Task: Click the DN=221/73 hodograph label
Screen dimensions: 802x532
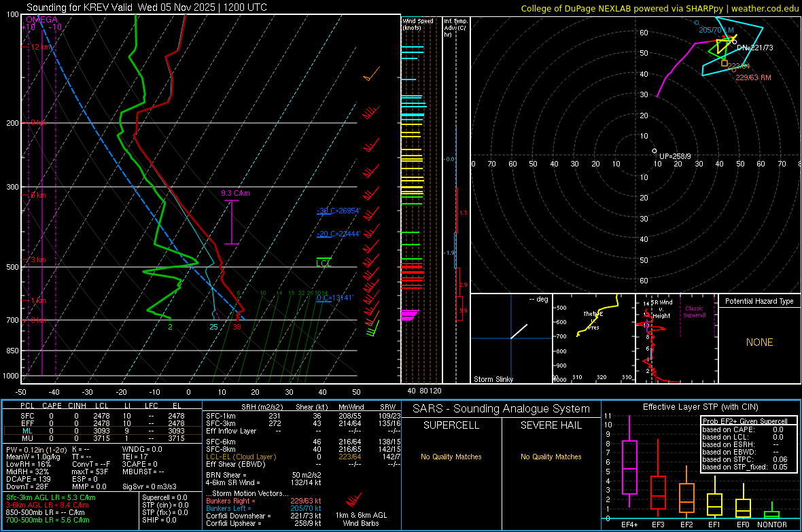Action: pyautogui.click(x=755, y=48)
